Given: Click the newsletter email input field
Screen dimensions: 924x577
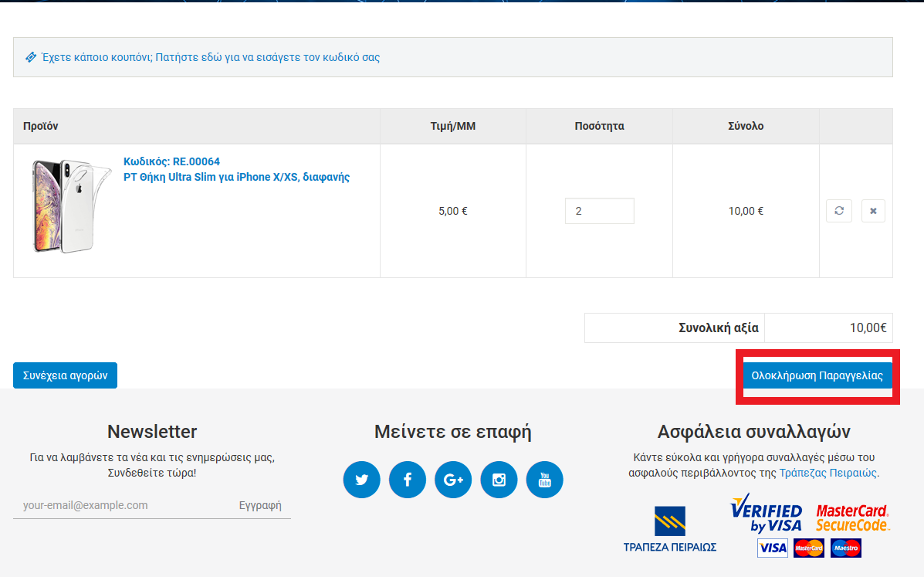Looking at the screenshot, I should (x=120, y=505).
